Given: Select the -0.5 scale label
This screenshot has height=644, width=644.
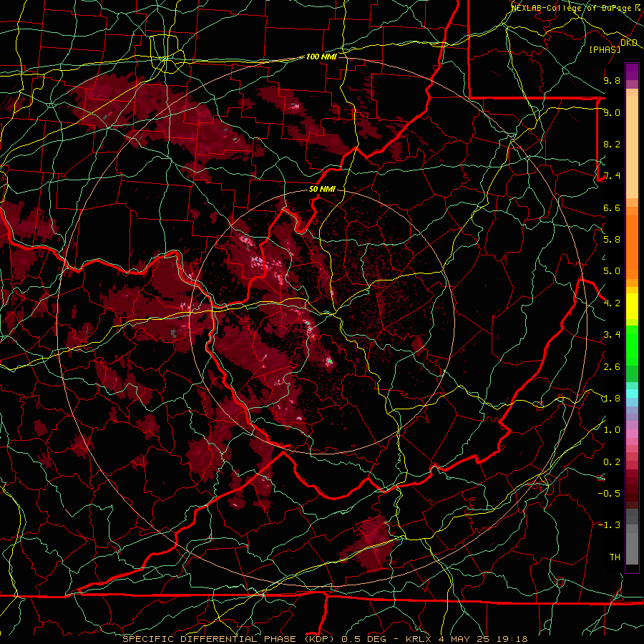Looking at the screenshot, I should pyautogui.click(x=610, y=494).
